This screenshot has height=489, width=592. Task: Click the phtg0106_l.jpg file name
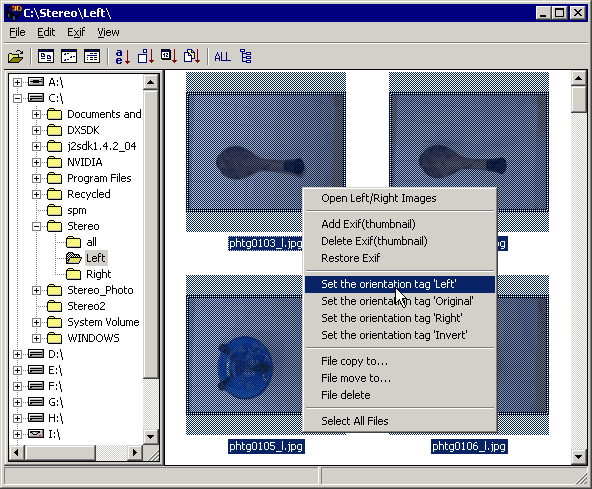(469, 446)
